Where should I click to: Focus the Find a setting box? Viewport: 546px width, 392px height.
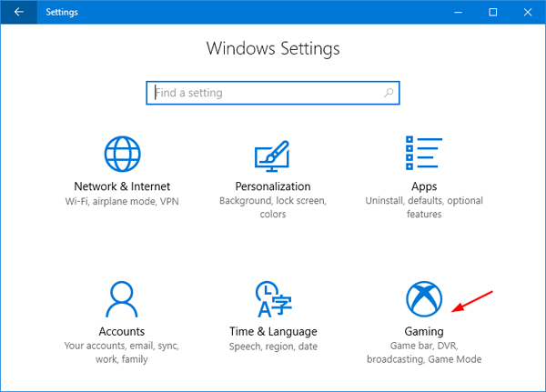(273, 93)
